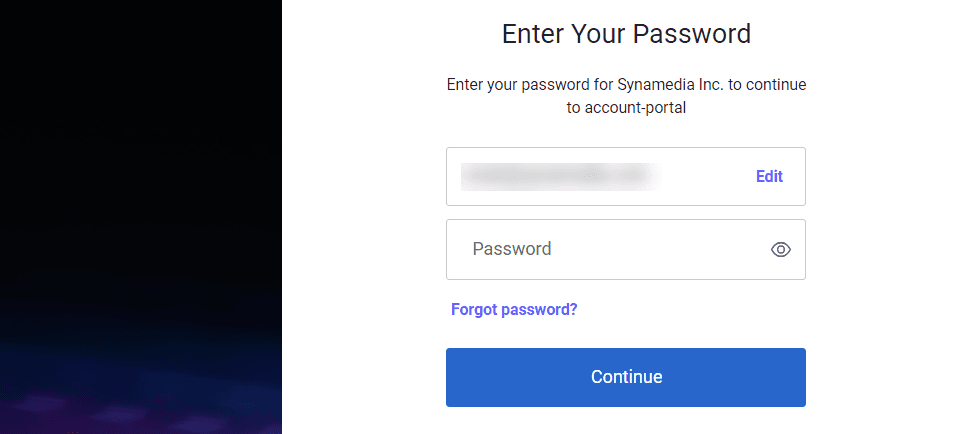Screen dimensions: 955x434
Task: Reveal typed password with eye icon
Action: pos(781,250)
